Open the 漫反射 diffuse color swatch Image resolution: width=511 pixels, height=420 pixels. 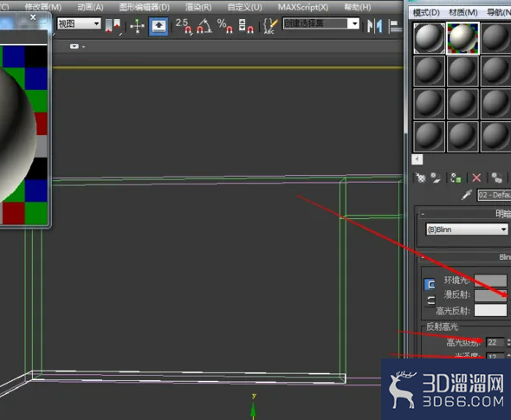[490, 295]
